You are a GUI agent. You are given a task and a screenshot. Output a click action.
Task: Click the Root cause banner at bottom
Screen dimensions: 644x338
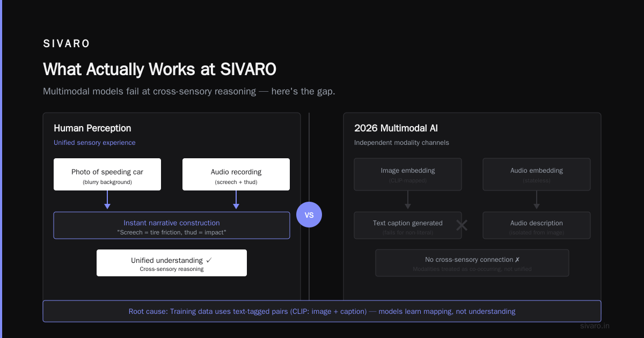point(322,311)
